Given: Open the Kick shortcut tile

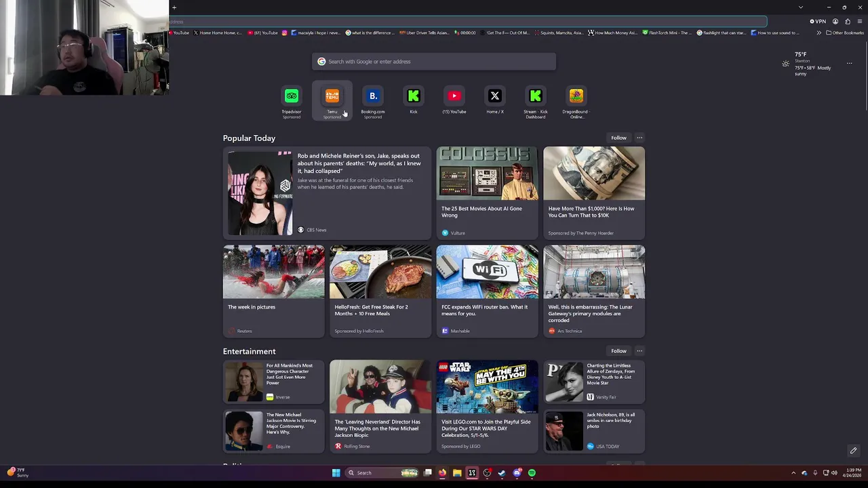Looking at the screenshot, I should (x=414, y=100).
